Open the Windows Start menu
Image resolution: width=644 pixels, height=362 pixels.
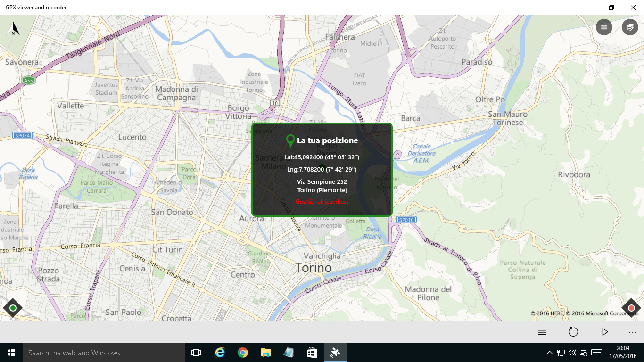pyautogui.click(x=11, y=353)
